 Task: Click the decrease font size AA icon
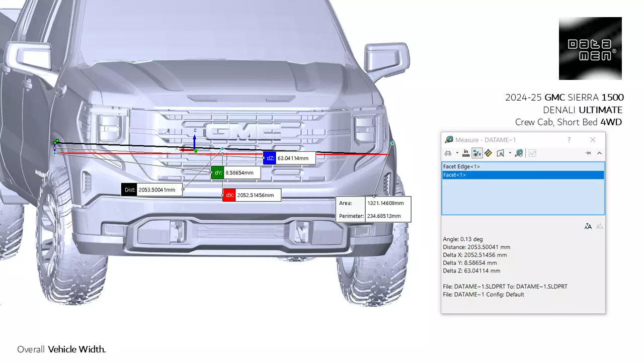pos(599,226)
